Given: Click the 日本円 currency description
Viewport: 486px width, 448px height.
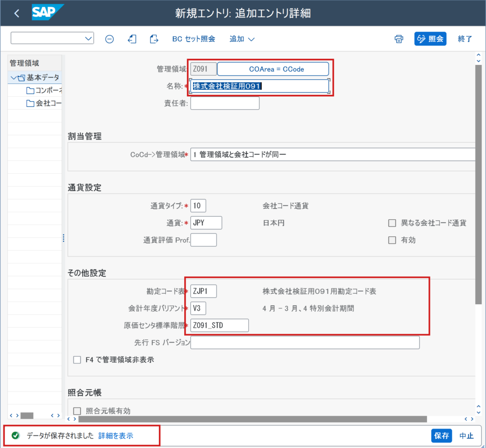Looking at the screenshot, I should click(273, 223).
